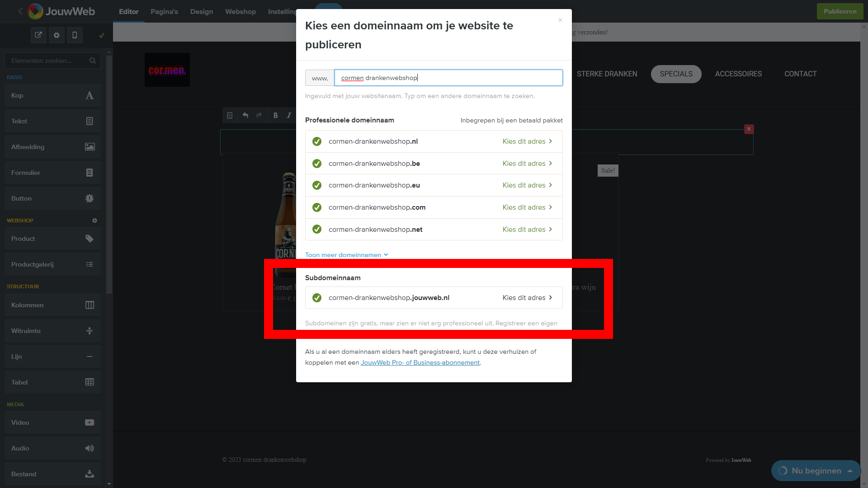This screenshot has height=488, width=868.
Task: Expand the Nu beginnen help widget
Action: (816, 471)
